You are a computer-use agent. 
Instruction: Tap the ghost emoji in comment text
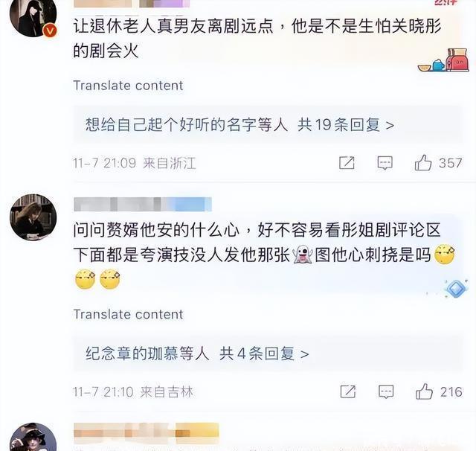pos(302,255)
